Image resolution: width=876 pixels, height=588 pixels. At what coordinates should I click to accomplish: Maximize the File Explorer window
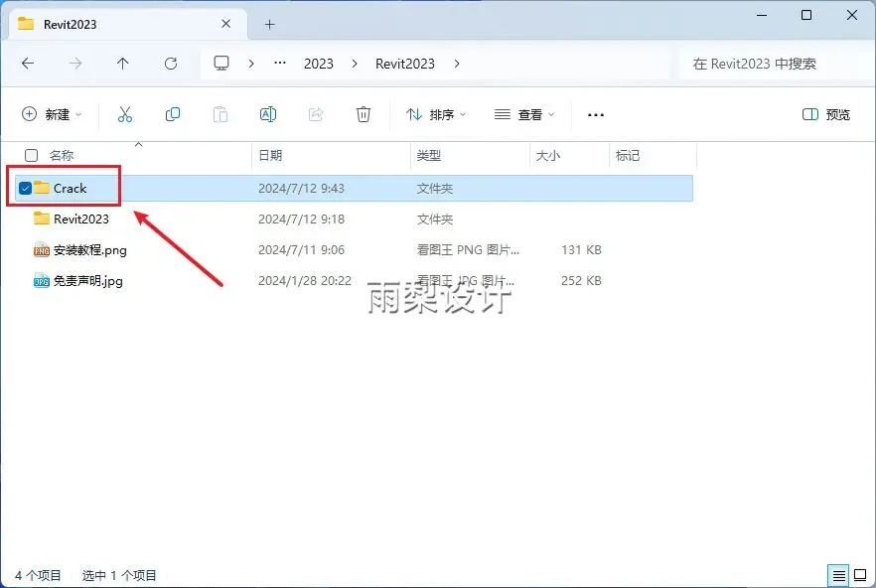806,15
